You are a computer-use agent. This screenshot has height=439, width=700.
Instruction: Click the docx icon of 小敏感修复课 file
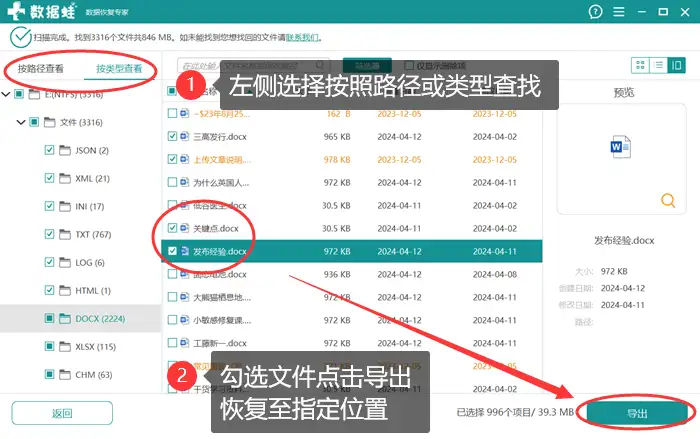tap(184, 320)
